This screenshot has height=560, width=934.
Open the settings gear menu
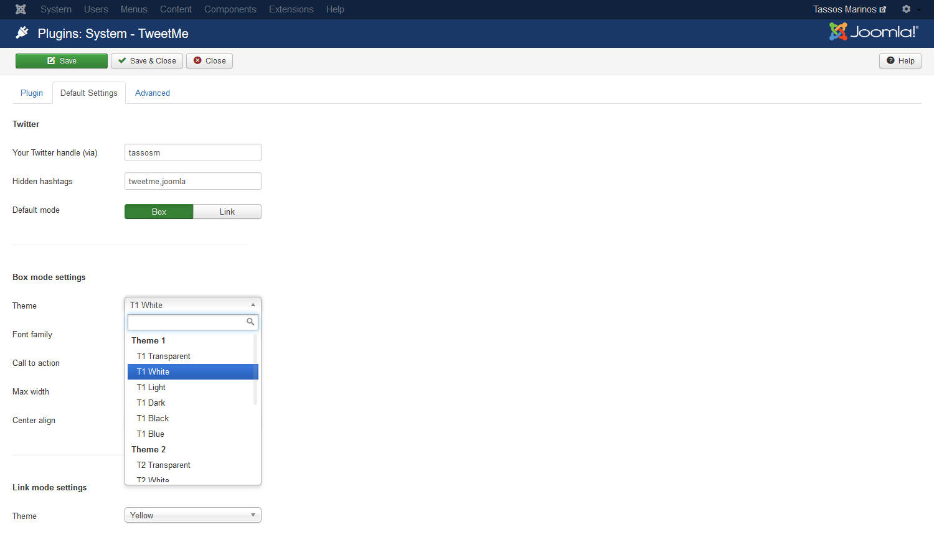pyautogui.click(x=907, y=9)
